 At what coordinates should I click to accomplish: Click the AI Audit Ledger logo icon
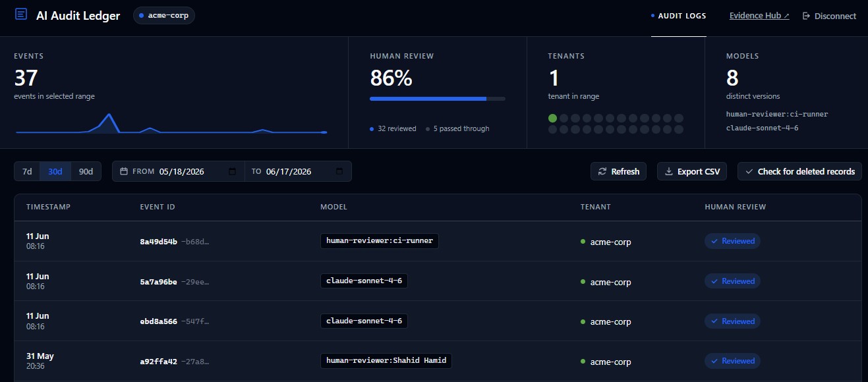coord(21,15)
